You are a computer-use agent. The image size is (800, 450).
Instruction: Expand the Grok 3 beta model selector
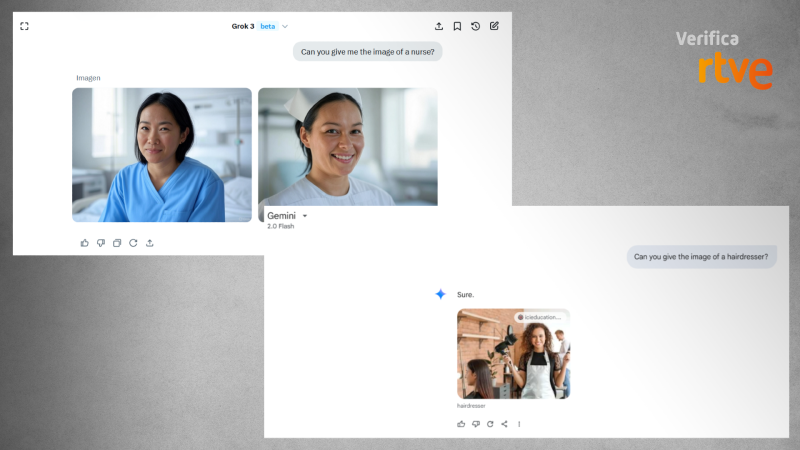pyautogui.click(x=285, y=26)
